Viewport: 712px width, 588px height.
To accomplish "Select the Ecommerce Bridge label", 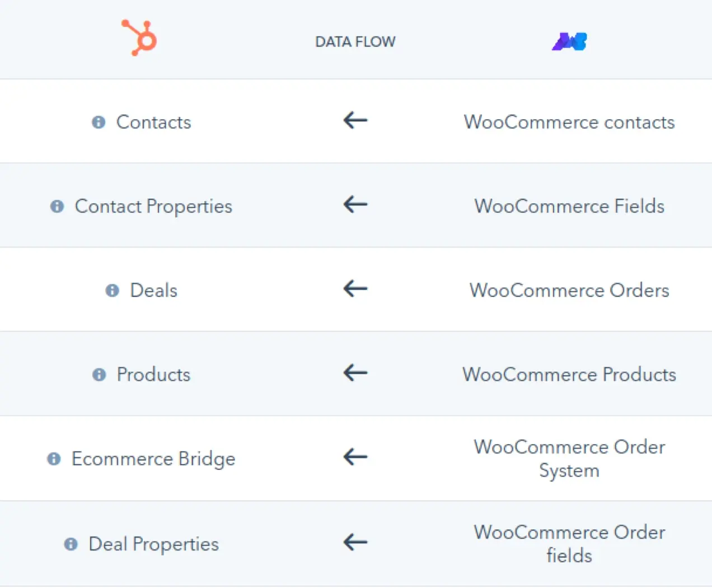I will (x=153, y=459).
